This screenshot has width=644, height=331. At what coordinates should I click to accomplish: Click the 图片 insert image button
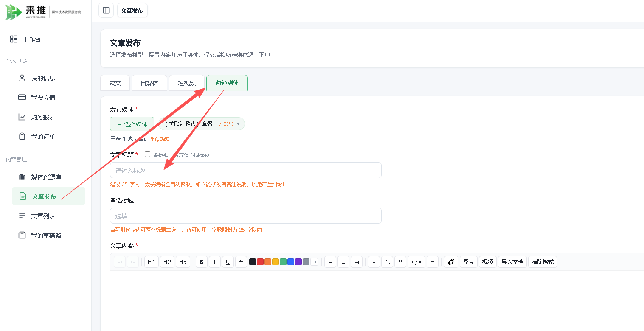pyautogui.click(x=469, y=262)
